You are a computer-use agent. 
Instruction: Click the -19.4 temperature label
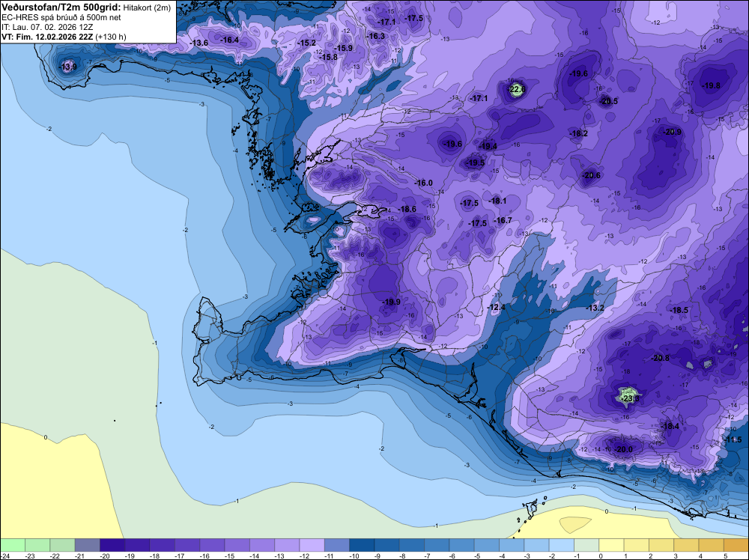coord(488,146)
